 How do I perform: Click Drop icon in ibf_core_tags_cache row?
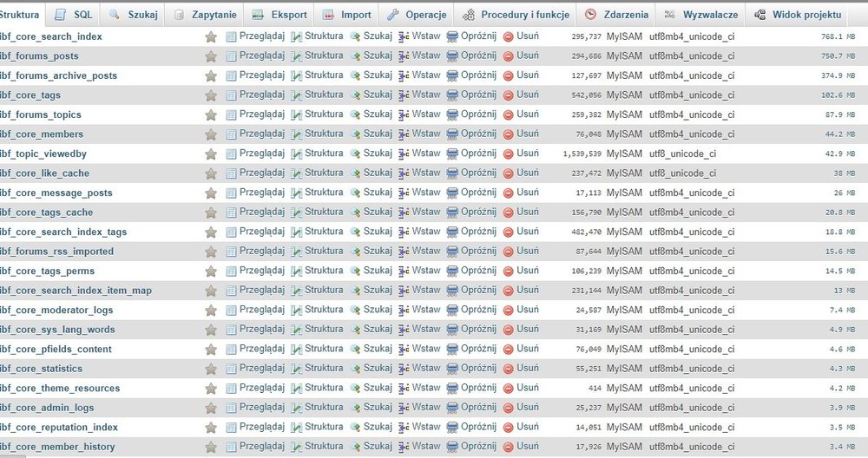509,213
